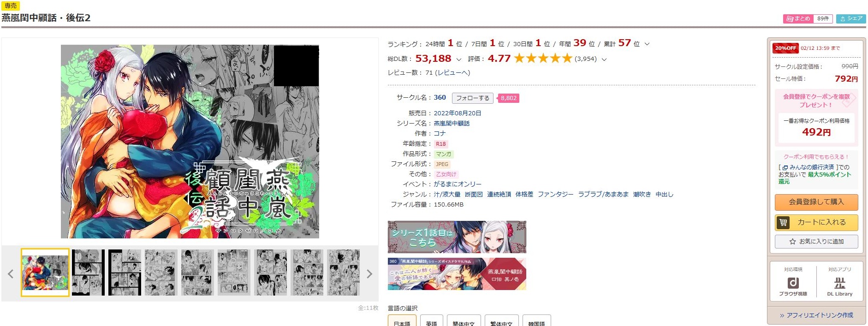Click the previous thumbnails arrow

11,274
